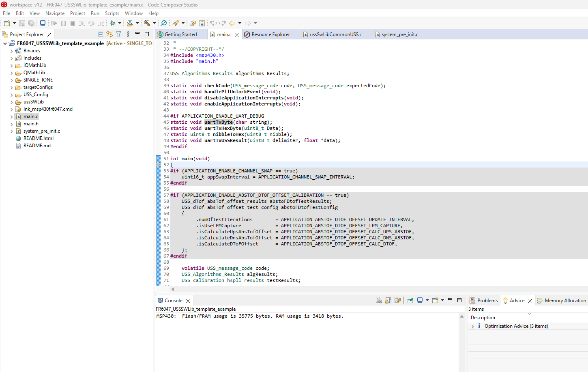
Task: Click the Toggle Block Selection toolbar icon
Action: coord(202,23)
